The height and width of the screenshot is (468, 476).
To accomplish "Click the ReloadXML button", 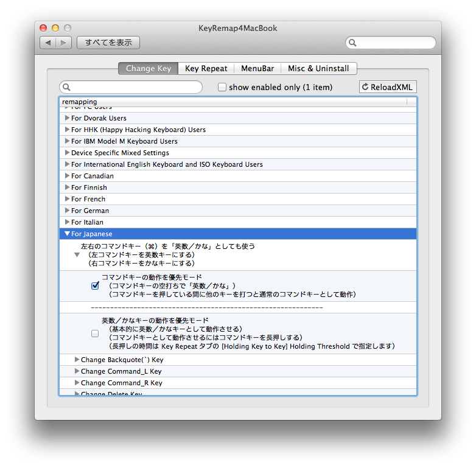I will click(x=388, y=87).
